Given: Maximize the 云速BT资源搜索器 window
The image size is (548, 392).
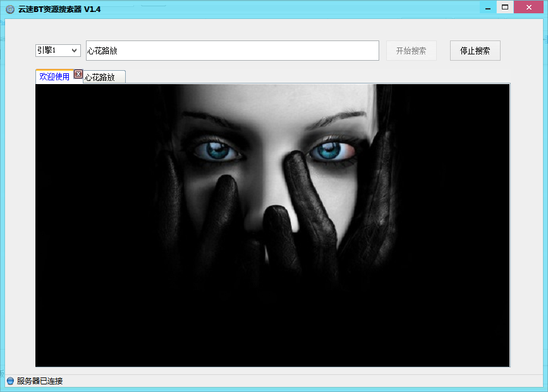Looking at the screenshot, I should coord(505,8).
